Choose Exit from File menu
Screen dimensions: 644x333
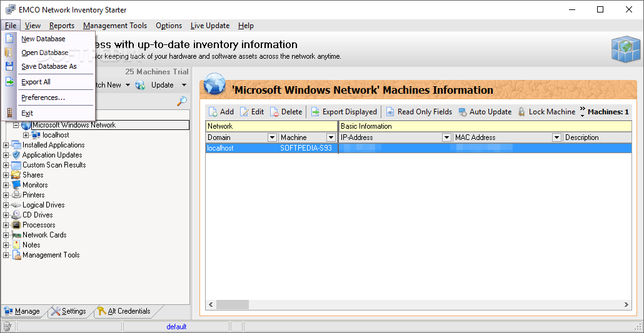coord(49,113)
